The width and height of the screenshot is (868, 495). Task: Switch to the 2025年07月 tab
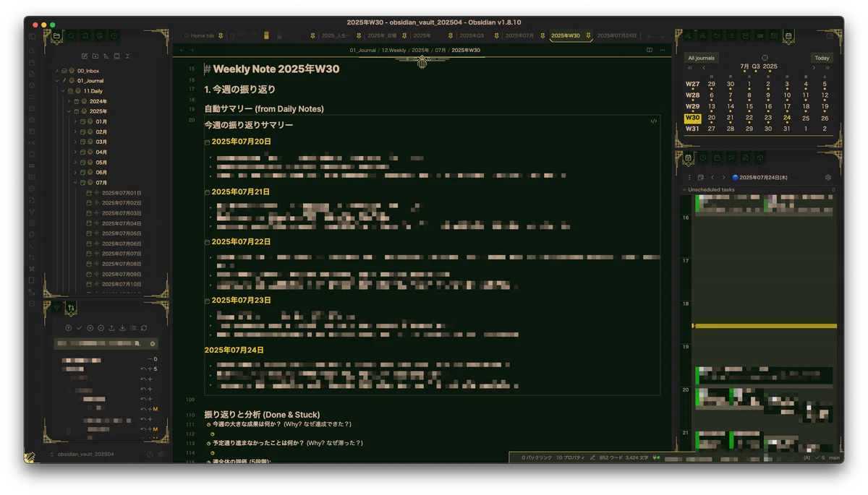point(519,35)
